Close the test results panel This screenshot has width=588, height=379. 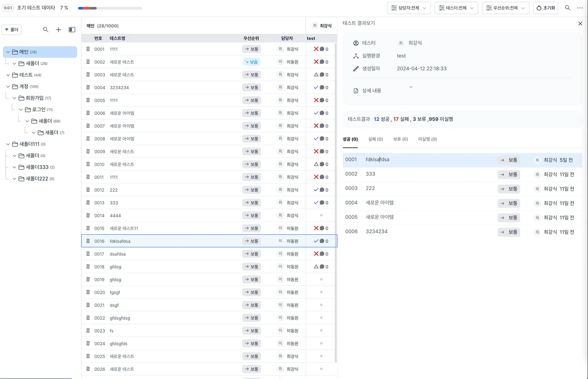click(x=580, y=23)
